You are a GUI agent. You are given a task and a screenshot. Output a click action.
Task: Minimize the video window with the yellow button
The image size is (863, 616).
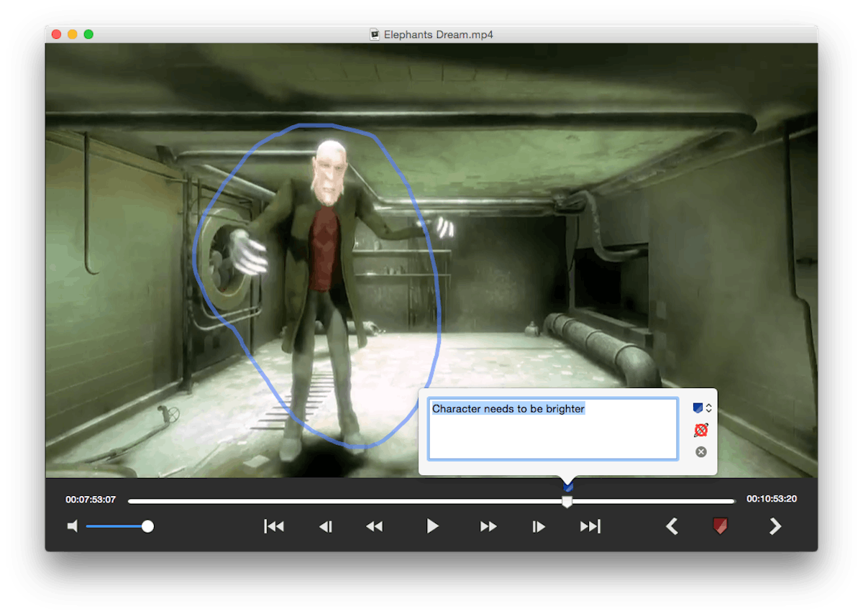(73, 35)
